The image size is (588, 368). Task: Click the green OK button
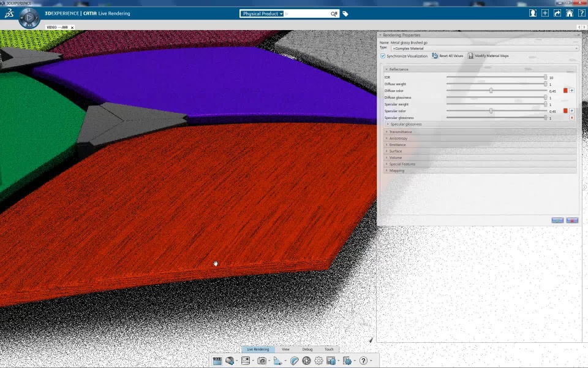click(x=557, y=220)
